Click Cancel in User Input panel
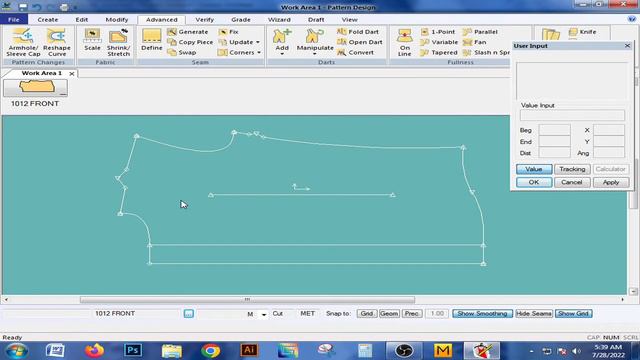This screenshot has width=640, height=360. pos(571,182)
